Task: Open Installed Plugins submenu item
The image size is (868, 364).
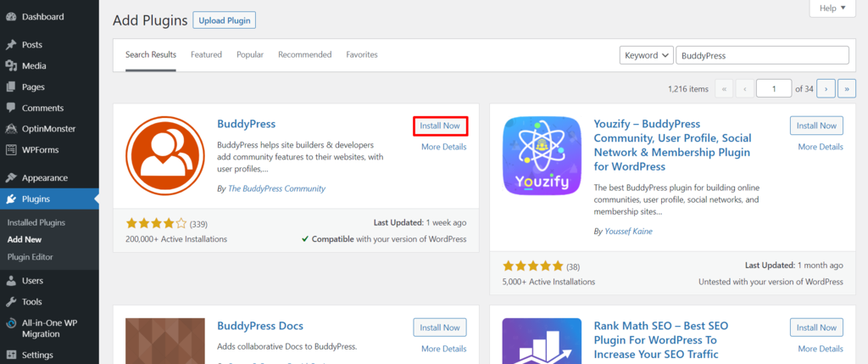Action: pos(36,222)
